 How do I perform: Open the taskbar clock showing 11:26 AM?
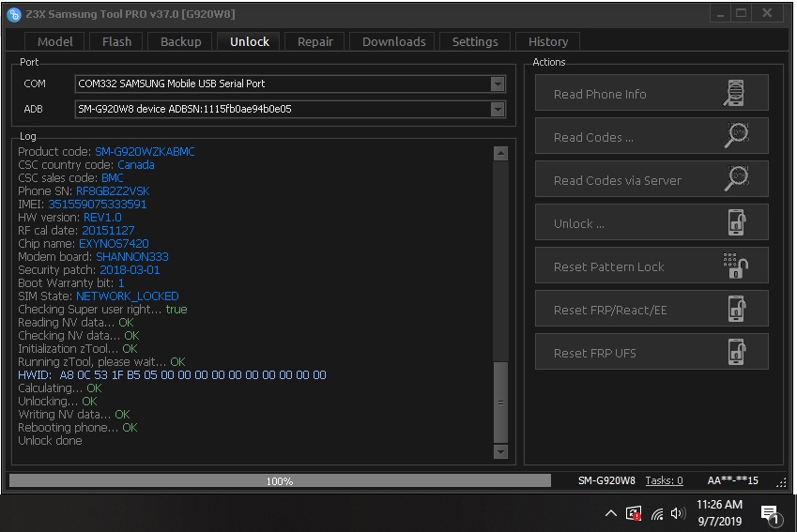click(719, 512)
